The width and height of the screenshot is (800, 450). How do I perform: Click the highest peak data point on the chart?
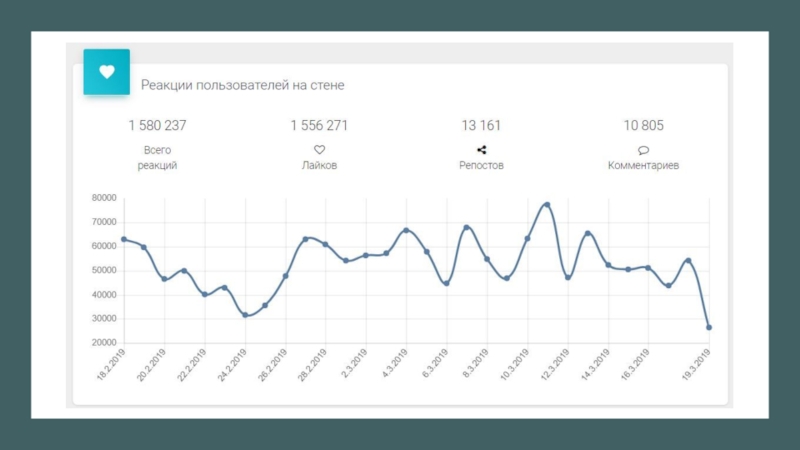click(x=547, y=205)
